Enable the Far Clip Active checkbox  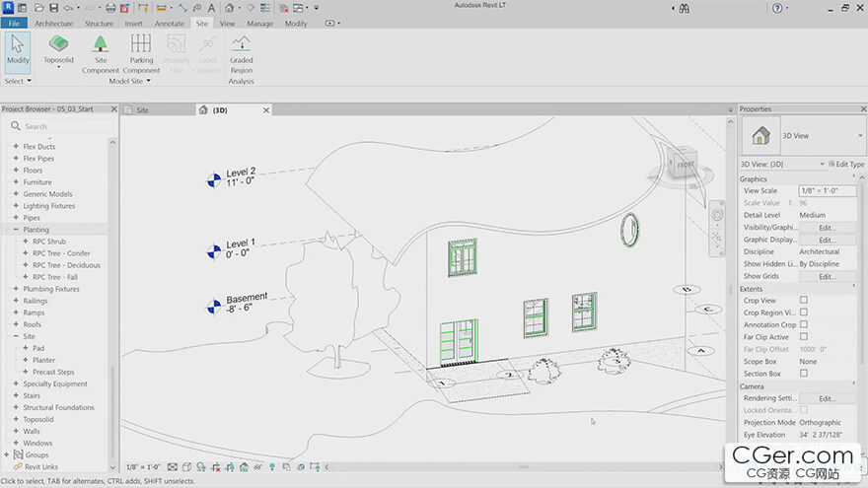coord(804,336)
